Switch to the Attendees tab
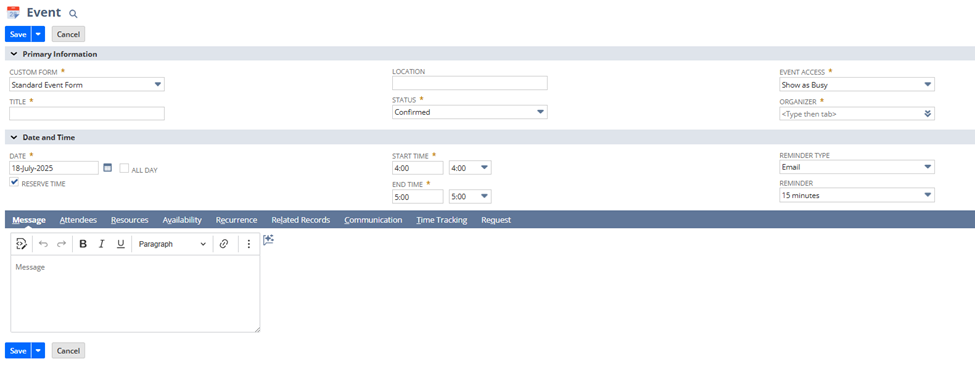Viewport: 975px width, 372px height. coord(78,220)
